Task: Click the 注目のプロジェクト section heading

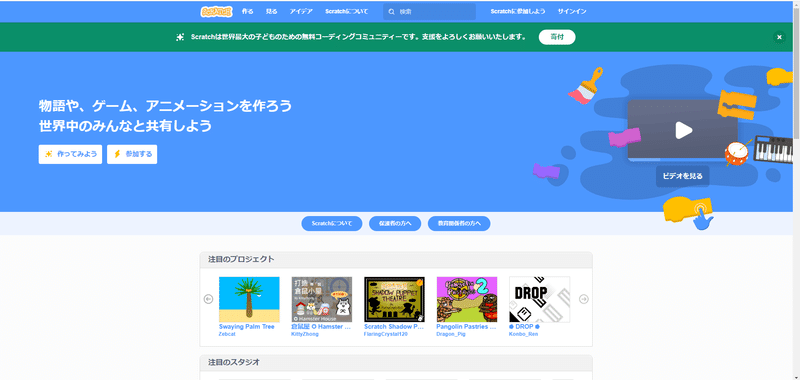Action: pyautogui.click(x=241, y=259)
